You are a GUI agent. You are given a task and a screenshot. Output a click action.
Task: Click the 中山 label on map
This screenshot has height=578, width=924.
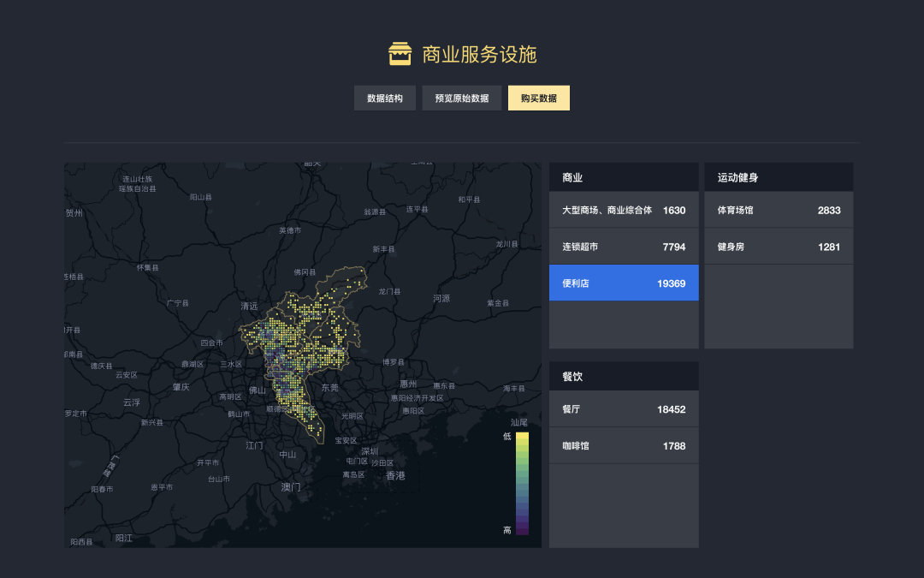click(287, 455)
